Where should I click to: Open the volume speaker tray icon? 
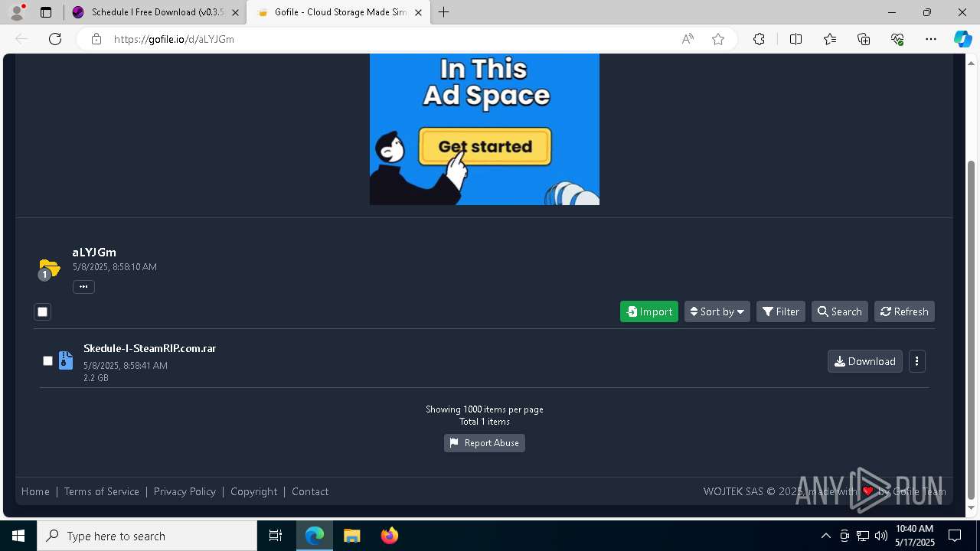coord(881,536)
